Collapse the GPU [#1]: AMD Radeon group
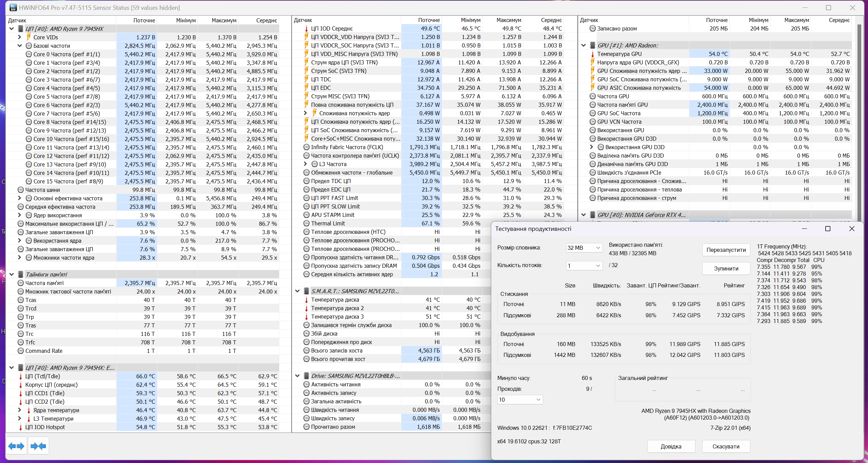Image resolution: width=868 pixels, height=463 pixels. pyautogui.click(x=584, y=45)
